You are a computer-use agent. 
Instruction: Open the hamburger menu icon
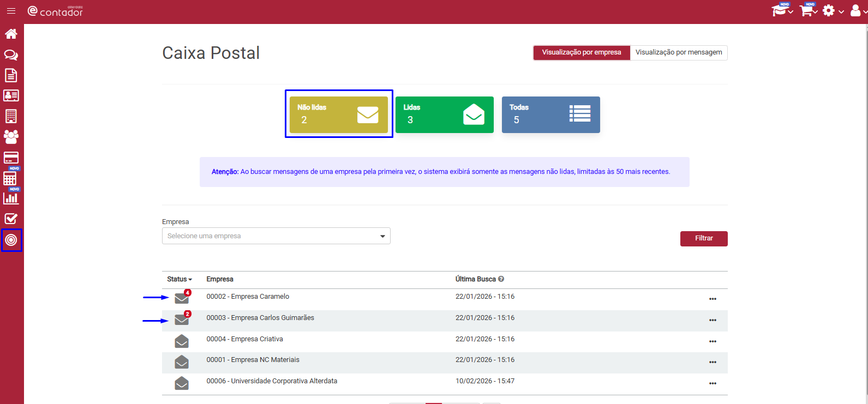[x=11, y=11]
